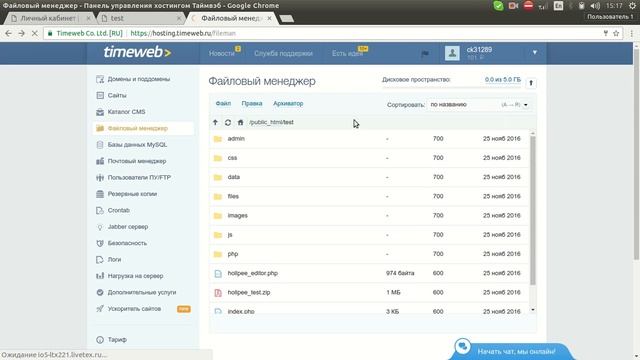The image size is (640, 360).
Task: Open Тариф in the sidebar
Action: [117, 340]
